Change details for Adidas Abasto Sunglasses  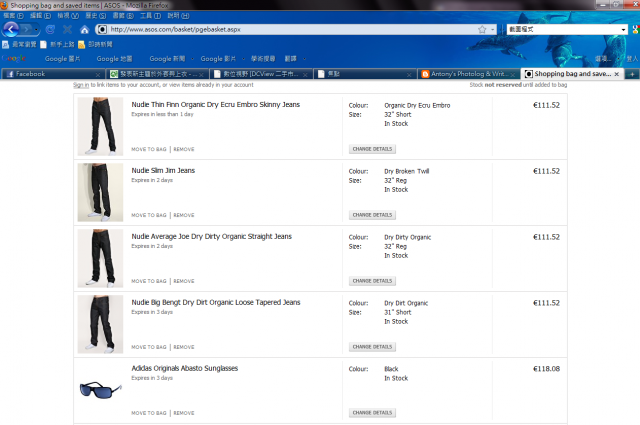tap(372, 413)
